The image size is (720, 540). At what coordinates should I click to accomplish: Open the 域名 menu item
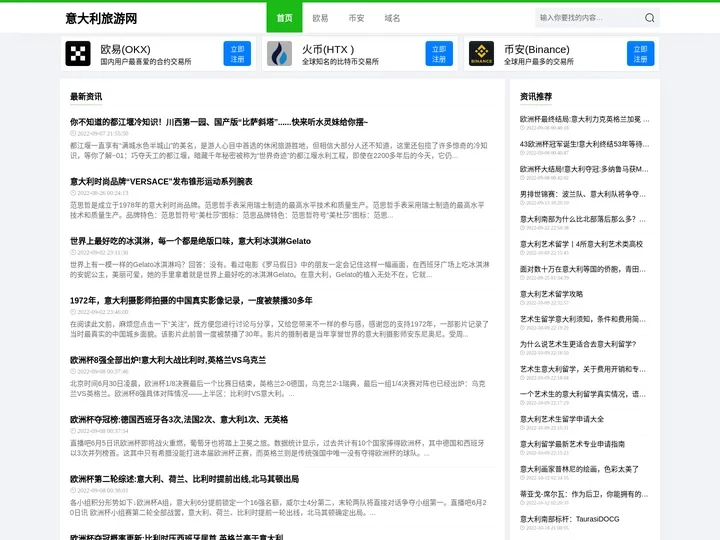point(392,18)
